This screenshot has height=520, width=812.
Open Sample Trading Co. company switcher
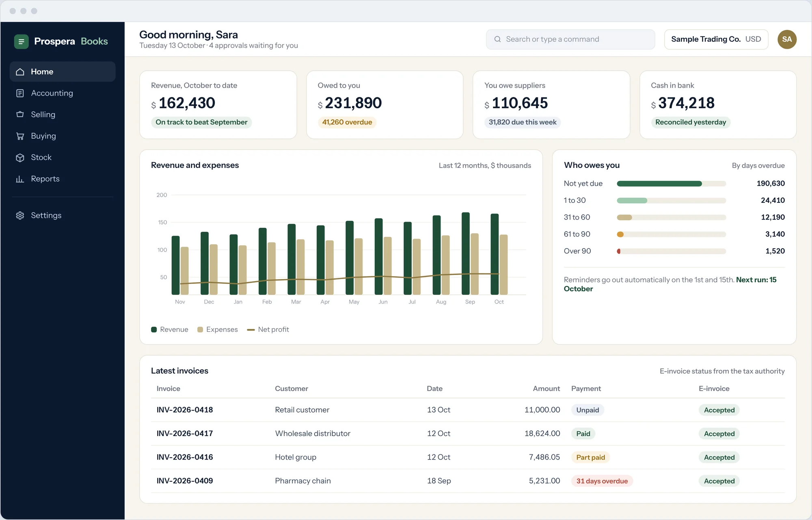pyautogui.click(x=716, y=39)
